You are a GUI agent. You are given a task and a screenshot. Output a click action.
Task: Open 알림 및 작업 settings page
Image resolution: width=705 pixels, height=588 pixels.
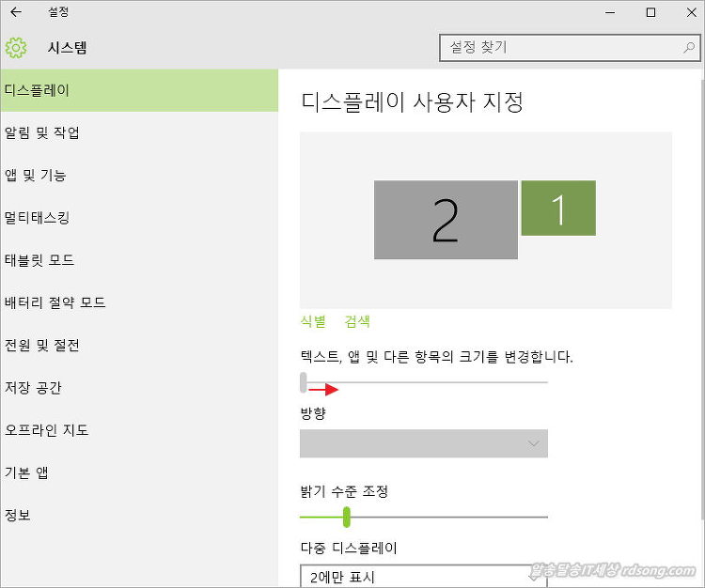pyautogui.click(x=42, y=133)
